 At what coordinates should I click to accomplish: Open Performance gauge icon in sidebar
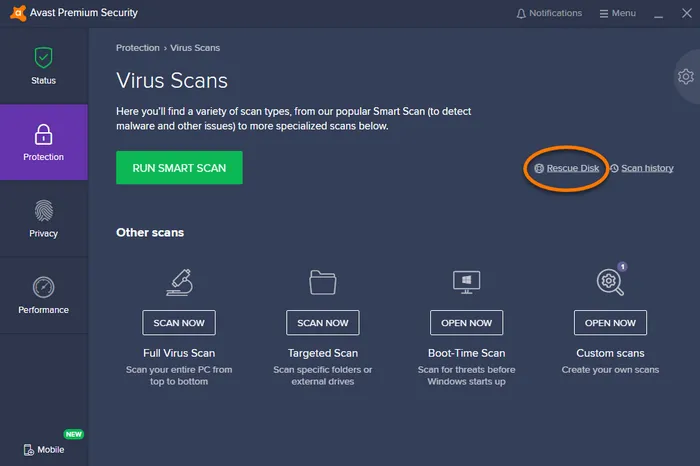tap(43, 287)
